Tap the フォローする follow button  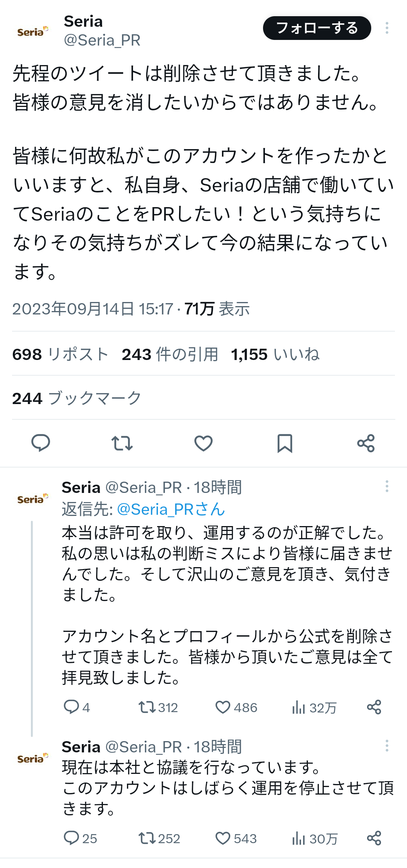317,28
